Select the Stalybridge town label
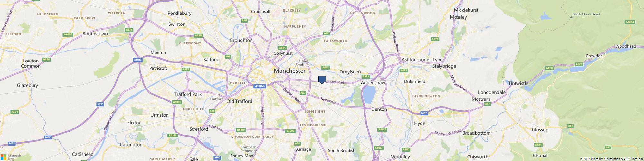Image resolution: width=644 pixels, height=161 pixels. [x=445, y=66]
